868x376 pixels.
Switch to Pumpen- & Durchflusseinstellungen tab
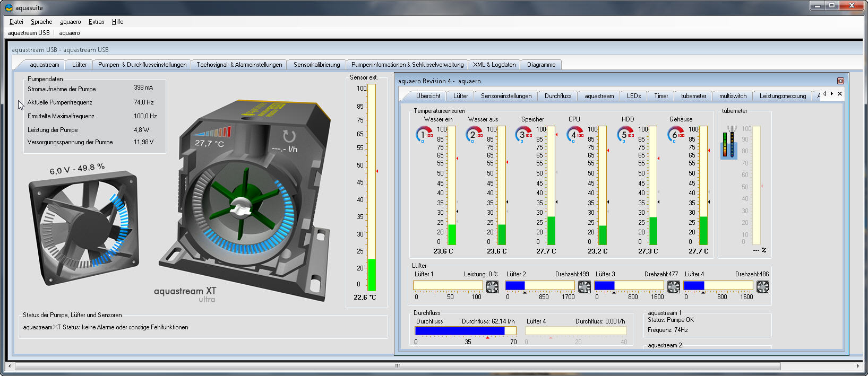142,65
